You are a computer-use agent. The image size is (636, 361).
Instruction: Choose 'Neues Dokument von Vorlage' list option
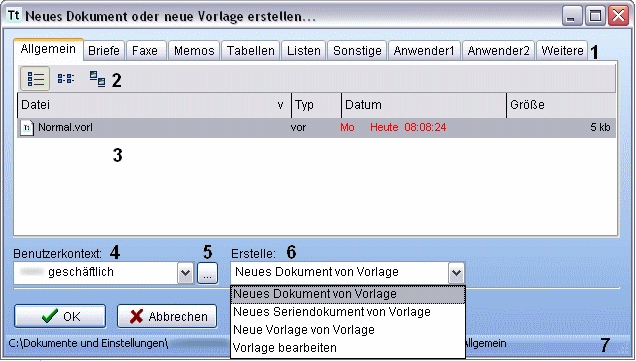(x=348, y=294)
